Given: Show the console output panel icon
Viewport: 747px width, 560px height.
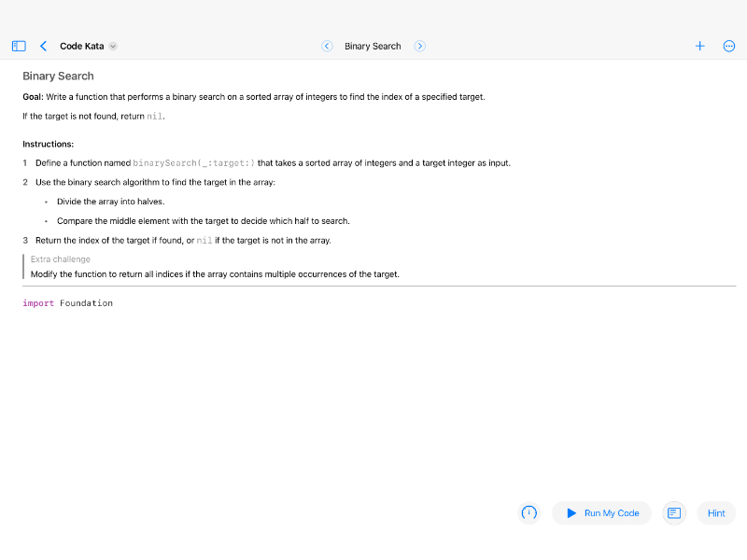Looking at the screenshot, I should (673, 512).
